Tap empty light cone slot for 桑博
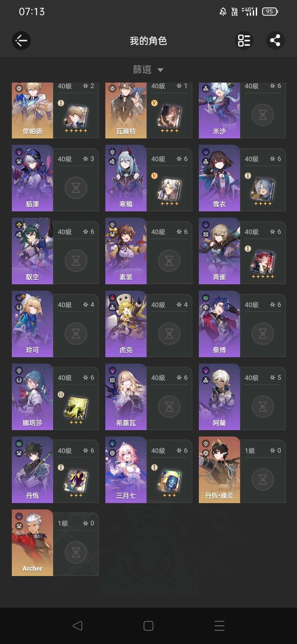 coord(263,334)
